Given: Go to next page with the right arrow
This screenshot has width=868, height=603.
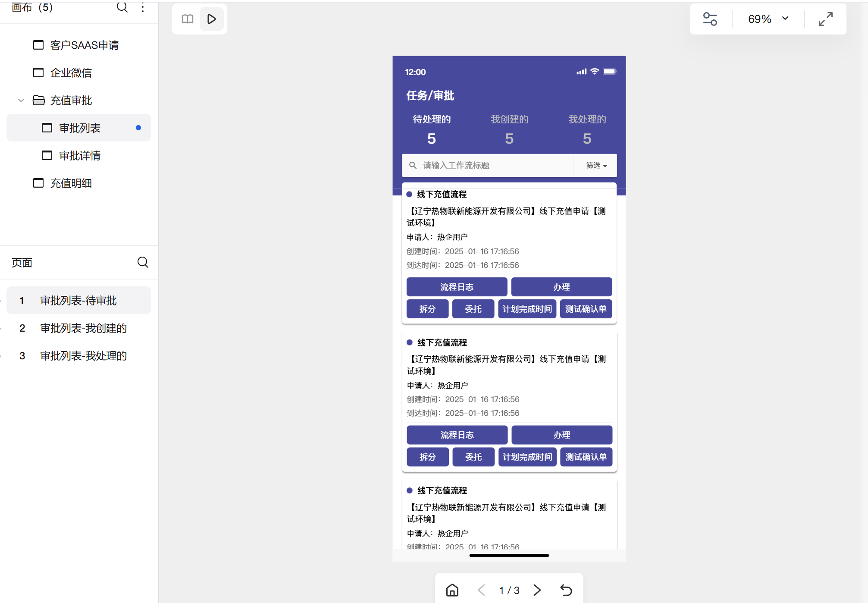Looking at the screenshot, I should [537, 590].
